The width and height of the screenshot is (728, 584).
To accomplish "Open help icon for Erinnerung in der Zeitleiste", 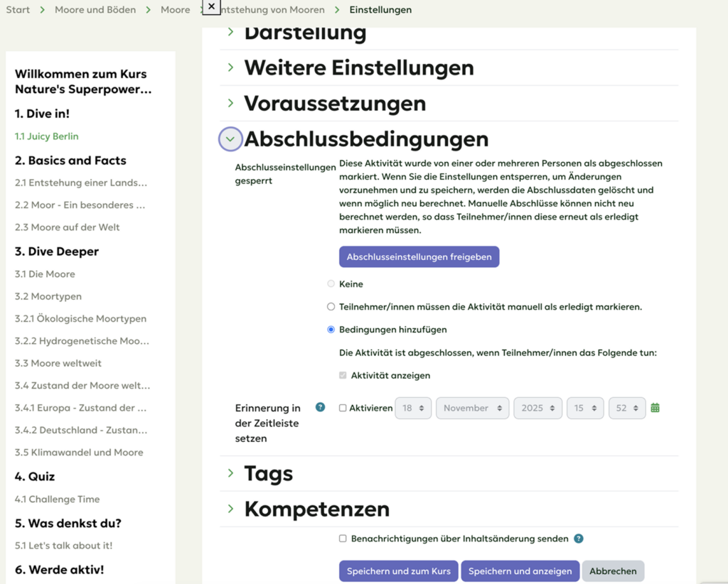I will click(320, 407).
